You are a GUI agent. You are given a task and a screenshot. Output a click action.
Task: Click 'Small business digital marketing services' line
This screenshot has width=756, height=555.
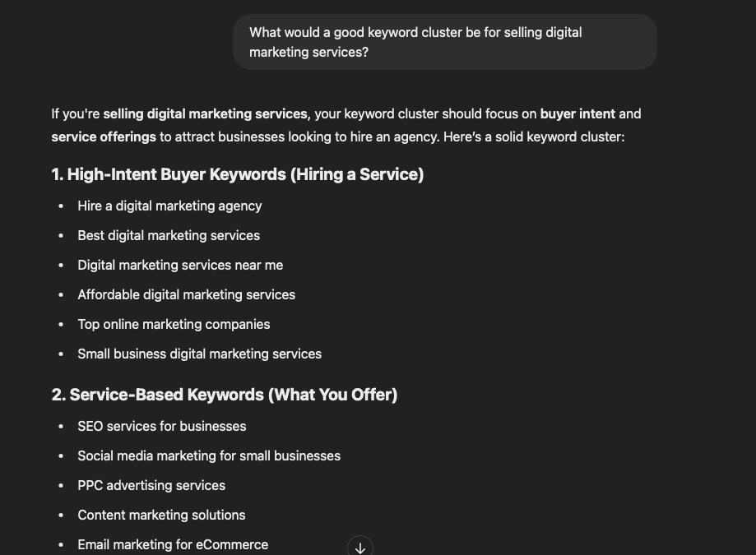pos(199,354)
